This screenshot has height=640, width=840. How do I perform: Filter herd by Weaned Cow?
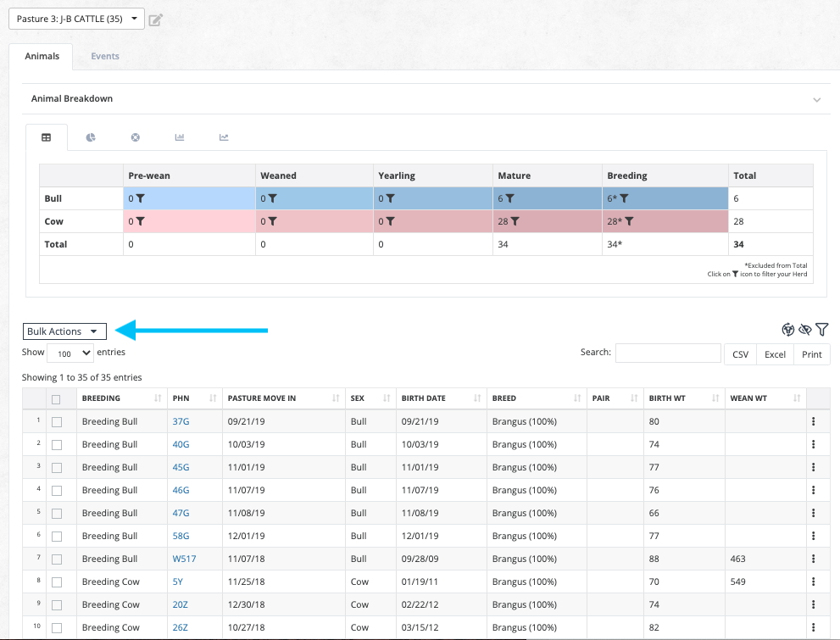tap(273, 221)
